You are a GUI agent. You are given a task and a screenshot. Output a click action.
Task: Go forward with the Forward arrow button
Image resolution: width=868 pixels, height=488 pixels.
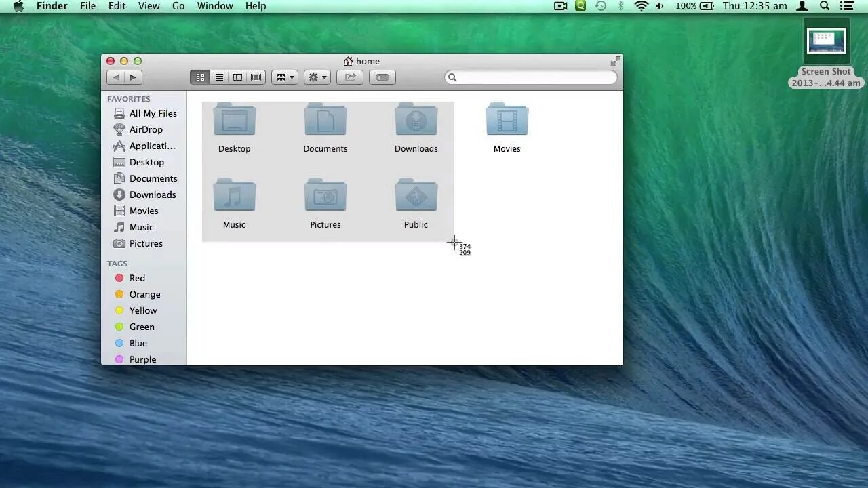point(133,77)
